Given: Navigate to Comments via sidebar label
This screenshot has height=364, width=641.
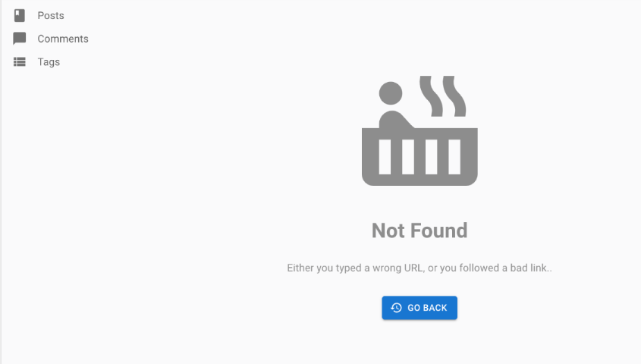Looking at the screenshot, I should click(63, 39).
